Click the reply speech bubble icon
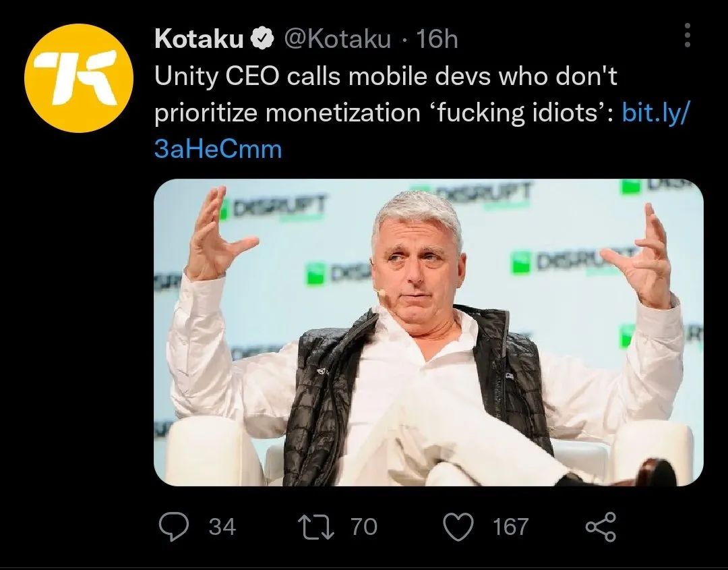This screenshot has height=570, width=728. [x=174, y=527]
